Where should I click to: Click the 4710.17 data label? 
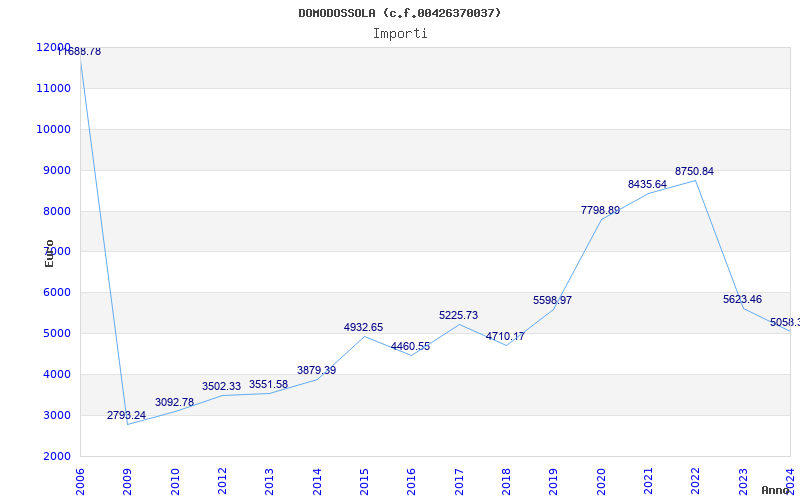[x=505, y=337]
